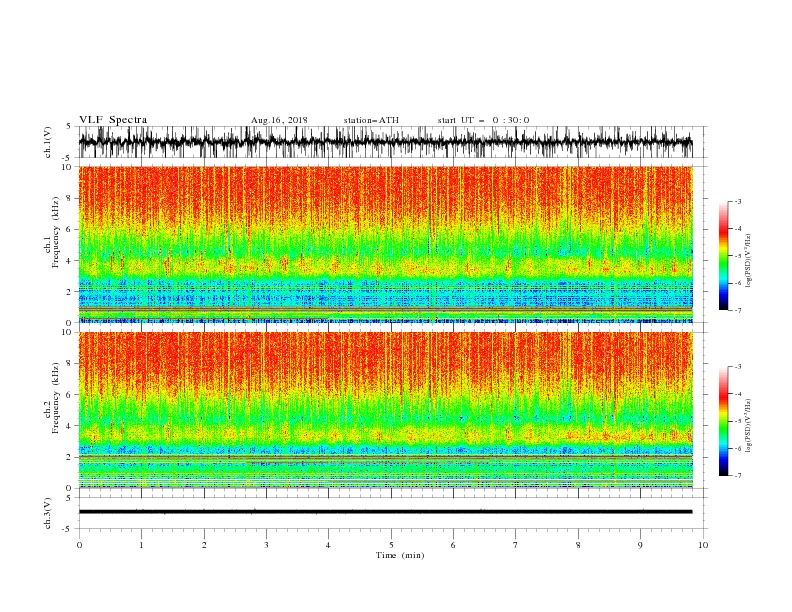Select the date label "Aug.16, 2018"
The height and width of the screenshot is (612, 792).
pyautogui.click(x=279, y=120)
